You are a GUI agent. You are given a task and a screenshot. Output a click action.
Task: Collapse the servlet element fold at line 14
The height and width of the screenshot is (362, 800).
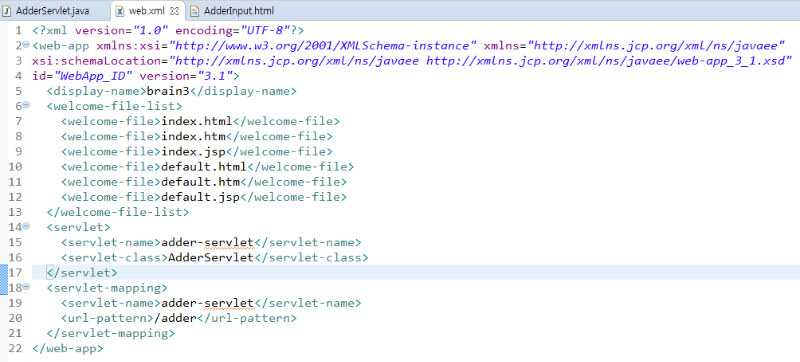click(26, 226)
